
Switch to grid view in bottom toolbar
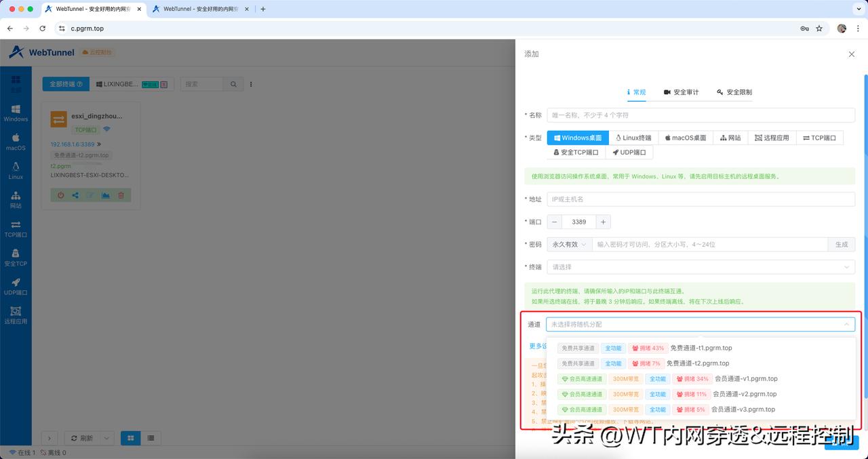pos(130,438)
